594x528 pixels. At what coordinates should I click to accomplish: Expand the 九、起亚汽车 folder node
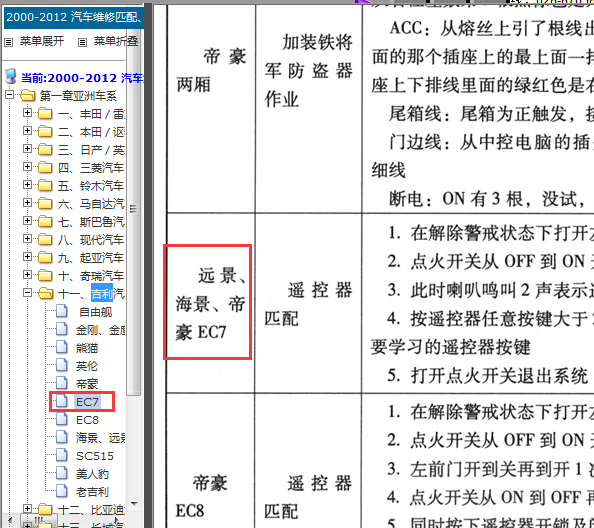point(27,256)
